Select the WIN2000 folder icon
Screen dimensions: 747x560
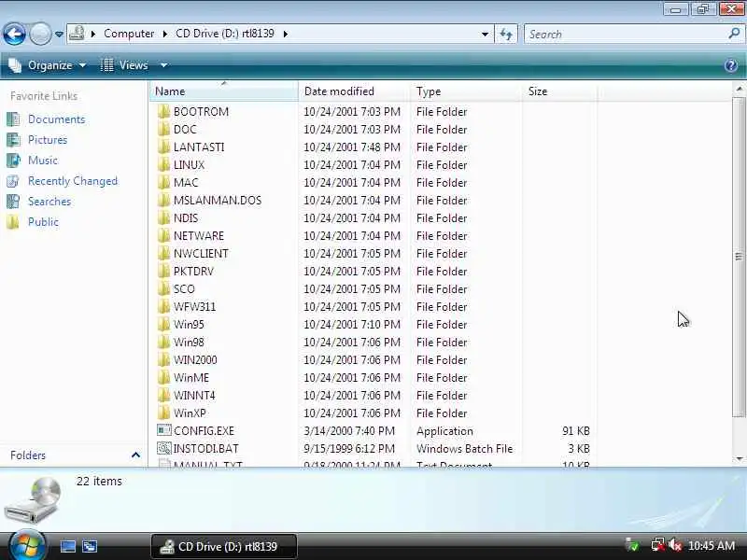click(163, 360)
